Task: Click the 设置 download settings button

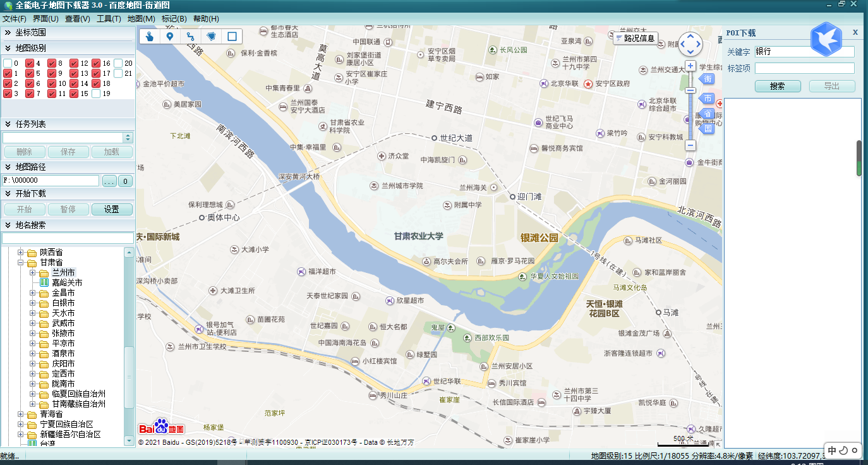Action: tap(112, 209)
